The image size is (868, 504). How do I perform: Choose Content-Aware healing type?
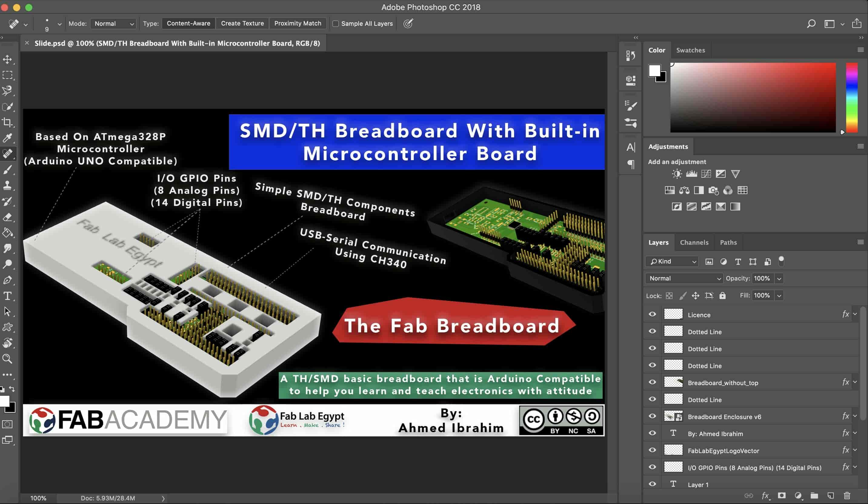click(x=188, y=23)
